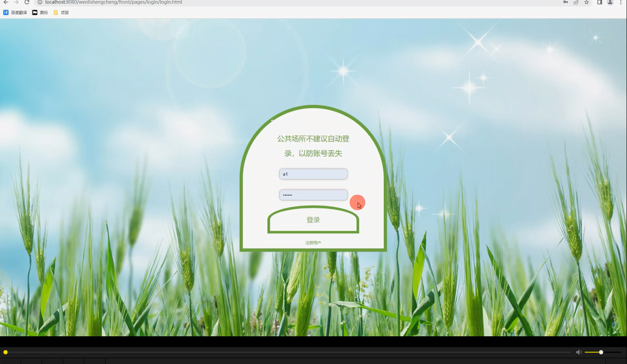Open the Chrome three-dot menu
This screenshot has height=364, width=627.
(x=621, y=2)
